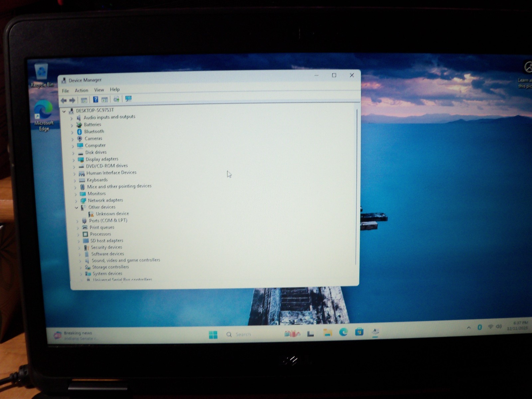Select the Software devices row

pos(107,254)
